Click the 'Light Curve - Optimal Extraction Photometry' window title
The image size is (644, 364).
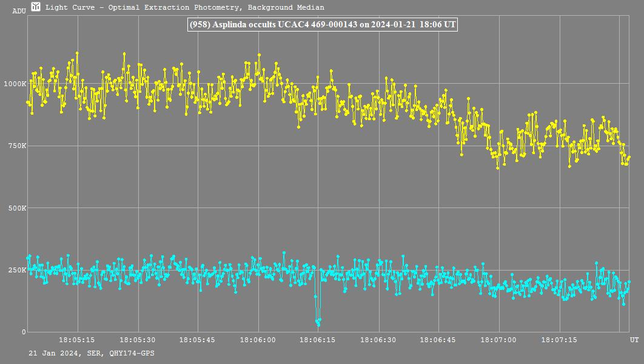pyautogui.click(x=185, y=8)
